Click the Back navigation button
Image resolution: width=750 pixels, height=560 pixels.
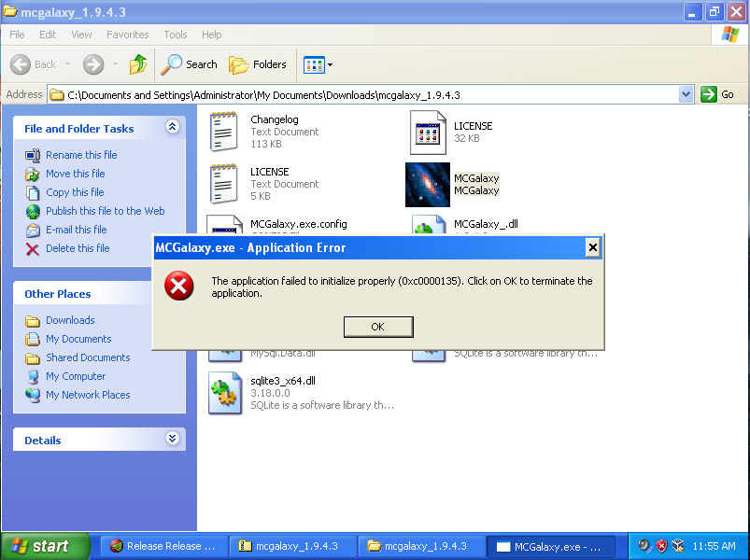coord(34,64)
